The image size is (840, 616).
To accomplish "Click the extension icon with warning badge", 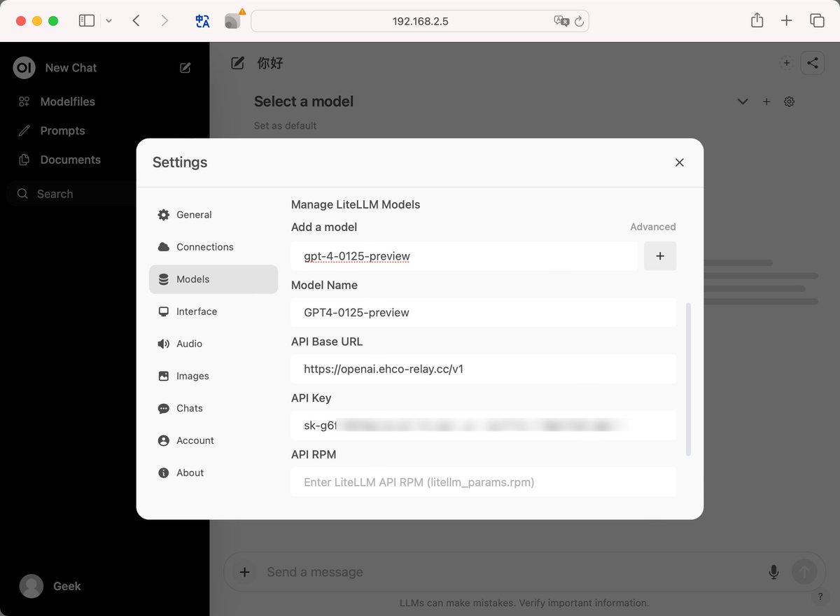I will coord(234,20).
